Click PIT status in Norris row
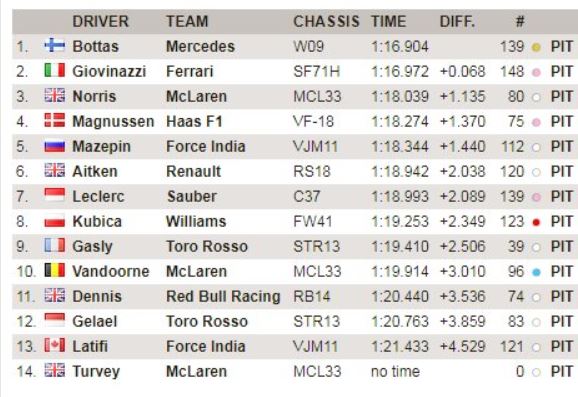 [561, 97]
